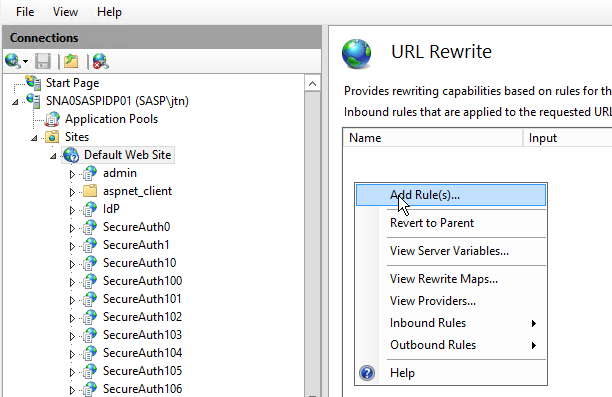Image resolution: width=612 pixels, height=397 pixels.
Task: Click the Start Page icon
Action: (x=33, y=83)
